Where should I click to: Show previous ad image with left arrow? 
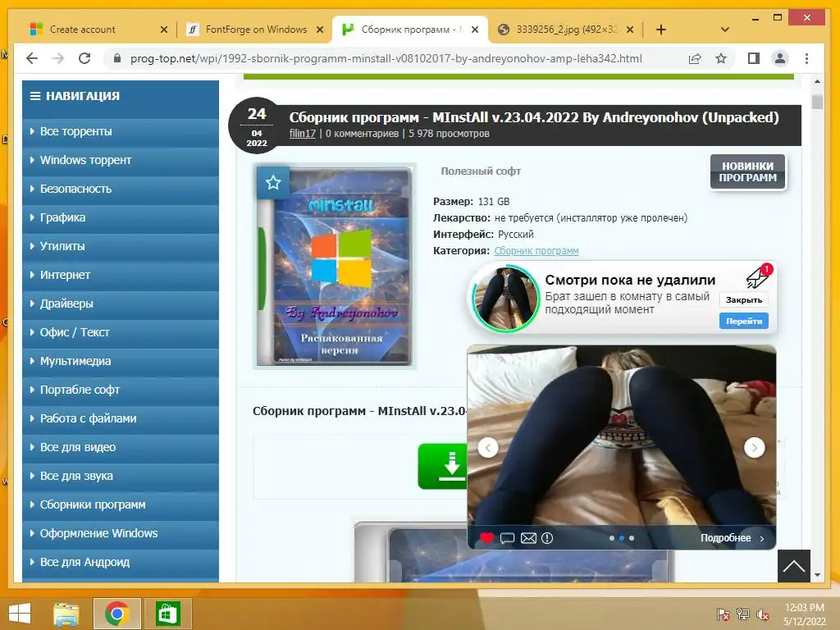coord(488,447)
